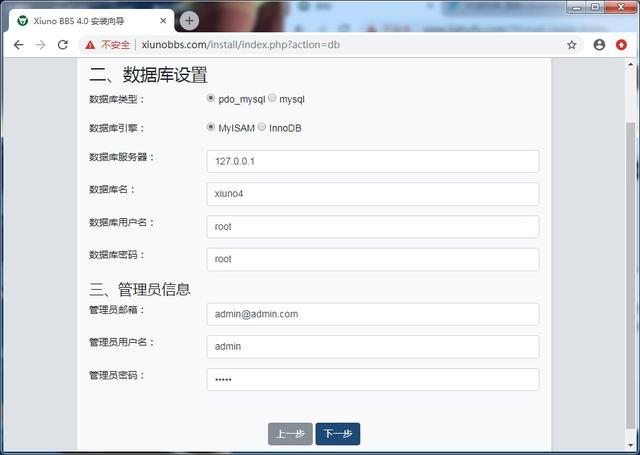640x455 pixels.
Task: Click the address bar URL xiunobbs.com/install
Action: [240, 45]
